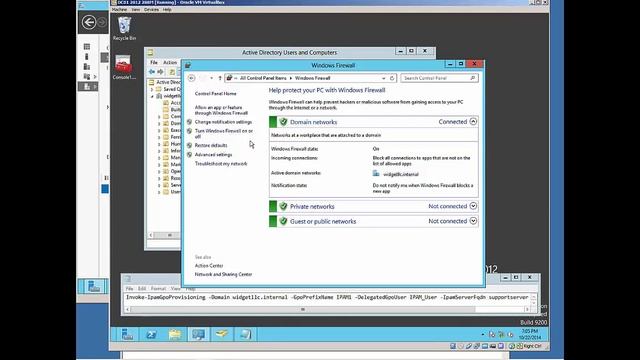Expand the Private networks section
Screen dimensions: 640x360
click(x=473, y=206)
